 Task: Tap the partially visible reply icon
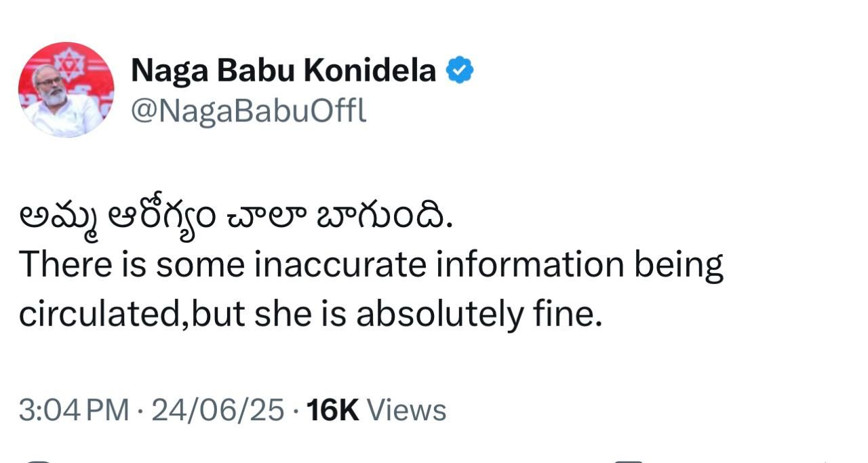click(x=41, y=461)
